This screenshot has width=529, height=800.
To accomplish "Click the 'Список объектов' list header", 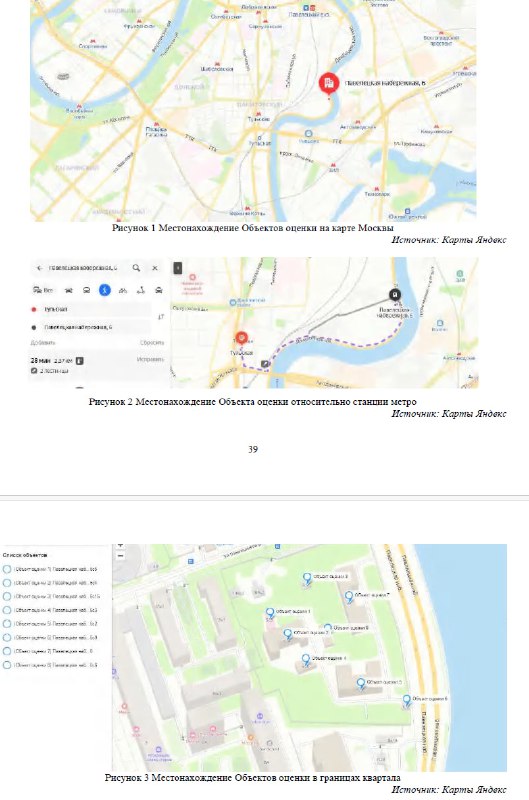I will click(25, 555).
